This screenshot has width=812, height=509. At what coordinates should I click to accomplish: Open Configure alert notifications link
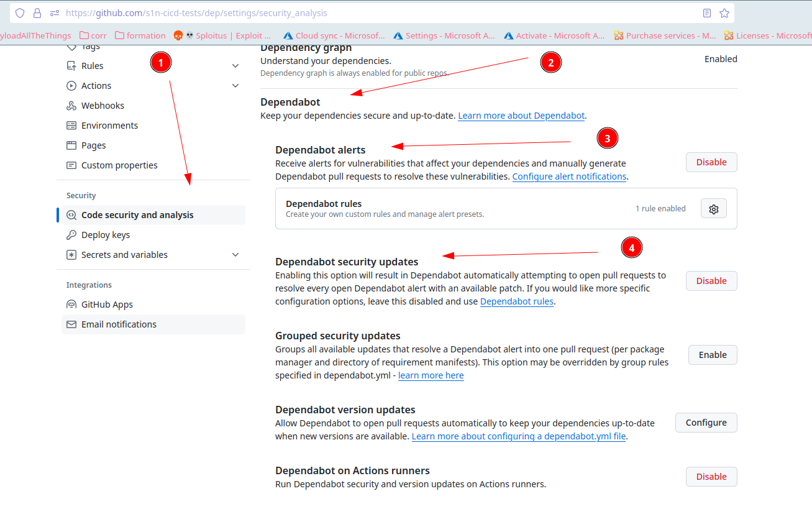point(569,177)
